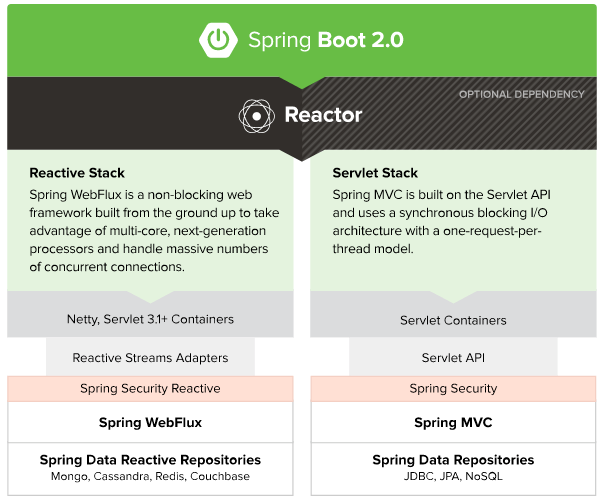Select the Reactive Stack heading
Viewport: 602px width, 501px height.
click(77, 173)
